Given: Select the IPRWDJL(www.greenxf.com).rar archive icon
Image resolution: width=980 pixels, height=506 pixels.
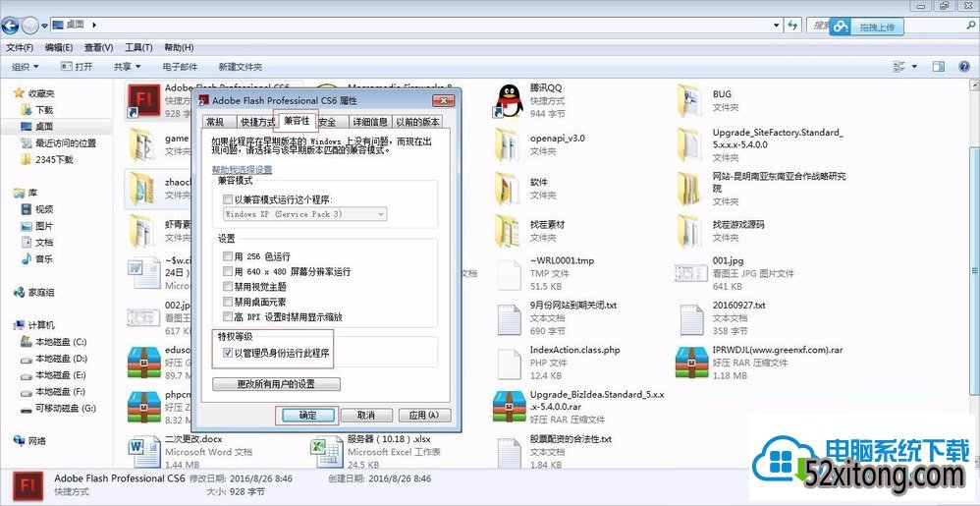Looking at the screenshot, I should [x=691, y=363].
